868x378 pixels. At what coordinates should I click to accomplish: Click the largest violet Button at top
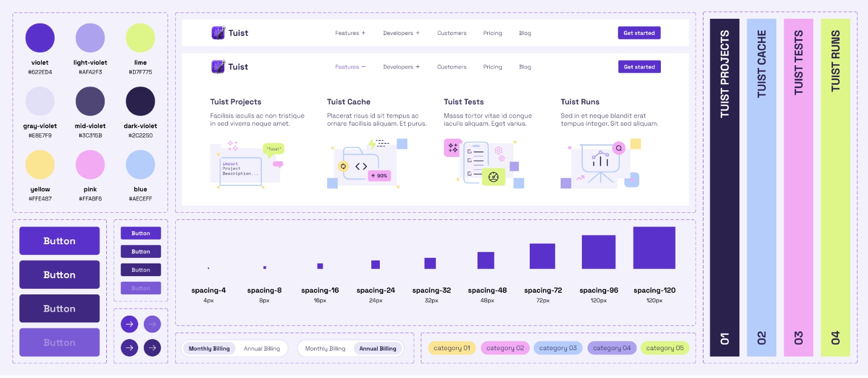(59, 241)
